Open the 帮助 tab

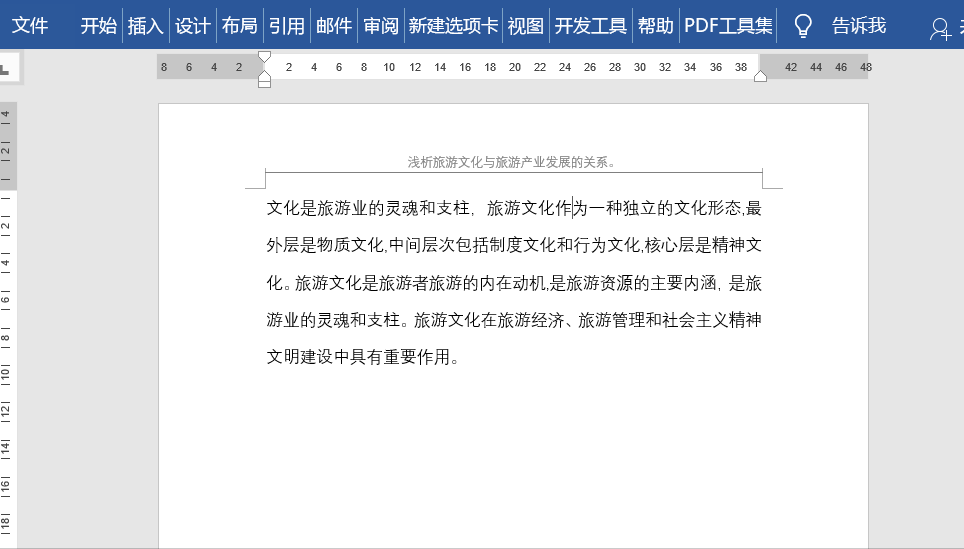[x=655, y=25]
